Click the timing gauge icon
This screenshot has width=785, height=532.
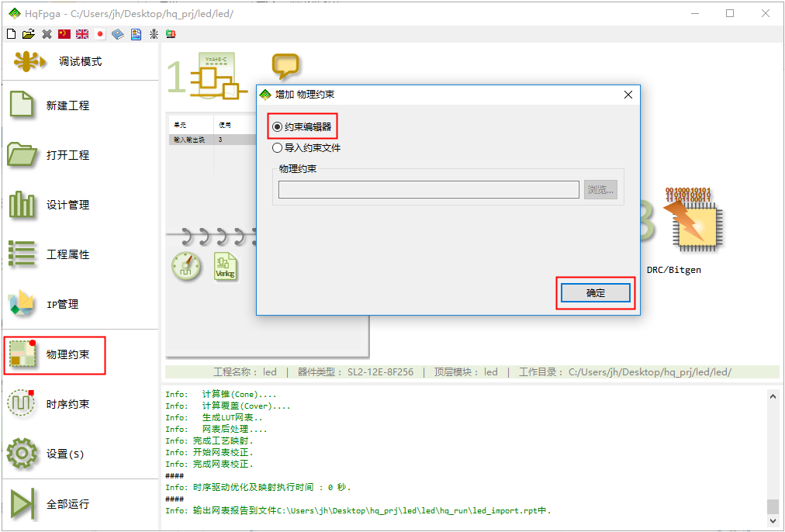point(186,266)
